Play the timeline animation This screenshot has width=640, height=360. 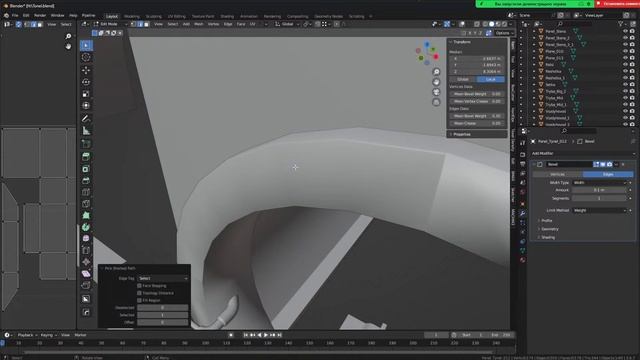[x=266, y=335]
